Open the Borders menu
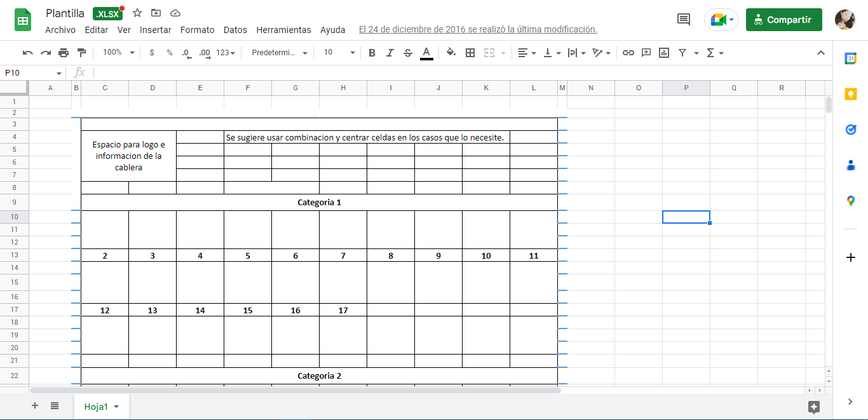This screenshot has height=420, width=868. tap(470, 53)
